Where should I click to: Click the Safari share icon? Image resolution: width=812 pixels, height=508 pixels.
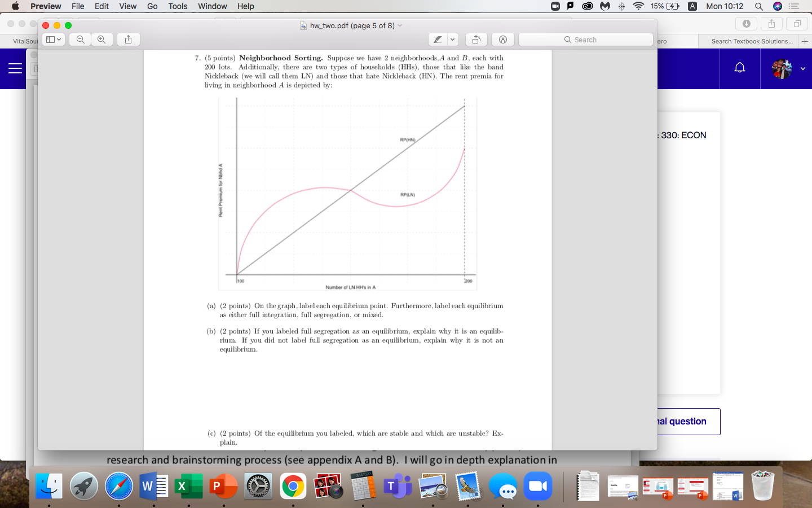pos(771,24)
